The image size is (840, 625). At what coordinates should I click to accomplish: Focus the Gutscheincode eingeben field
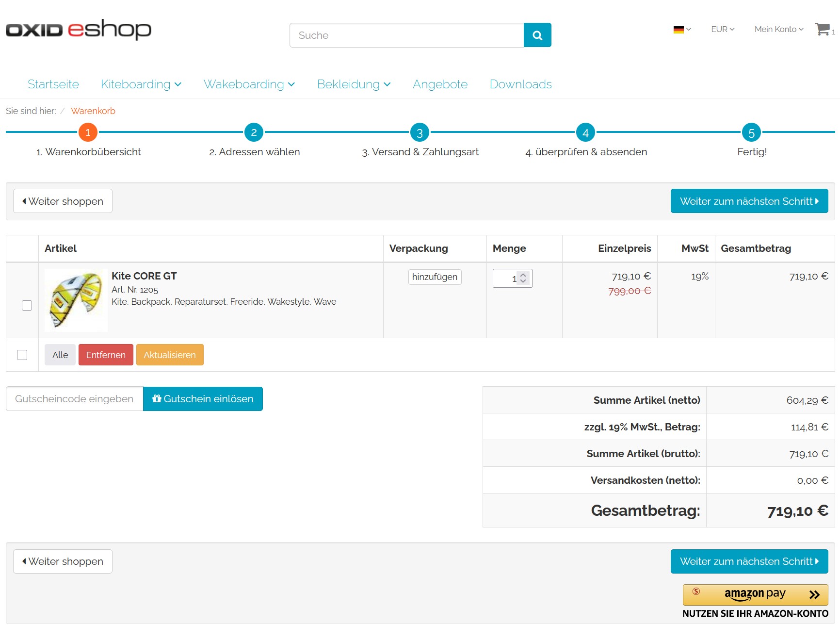click(75, 399)
